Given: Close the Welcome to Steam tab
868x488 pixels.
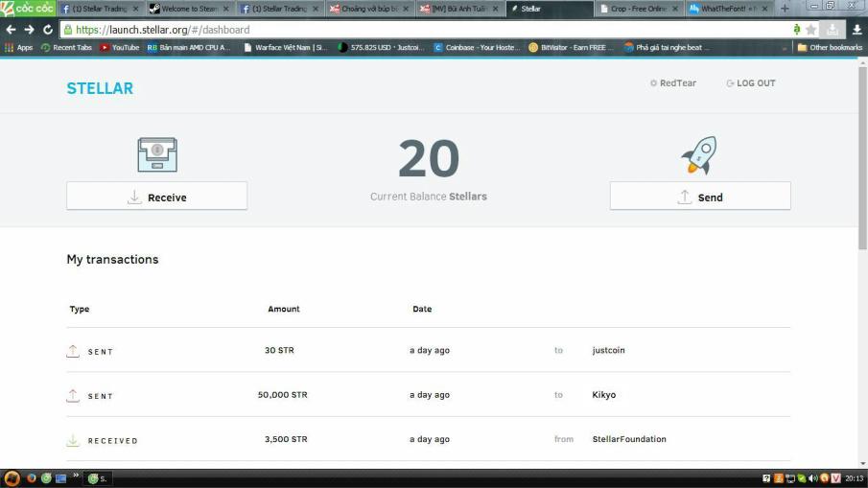Looking at the screenshot, I should tap(225, 9).
